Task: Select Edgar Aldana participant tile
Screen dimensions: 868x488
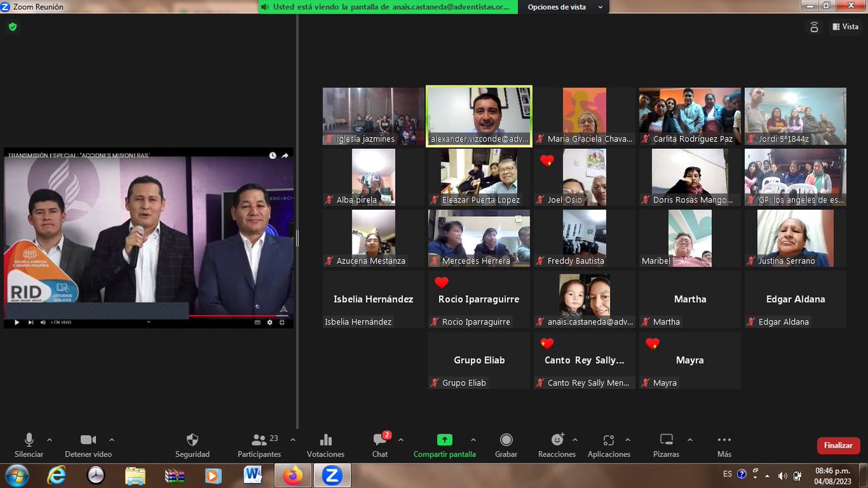Action: point(795,299)
